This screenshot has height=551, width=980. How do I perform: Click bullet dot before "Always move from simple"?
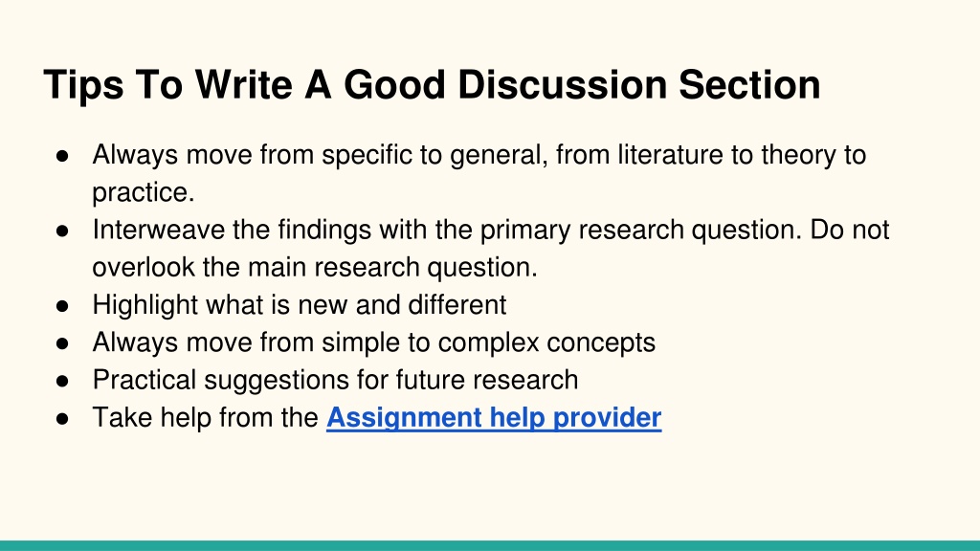pos(62,343)
